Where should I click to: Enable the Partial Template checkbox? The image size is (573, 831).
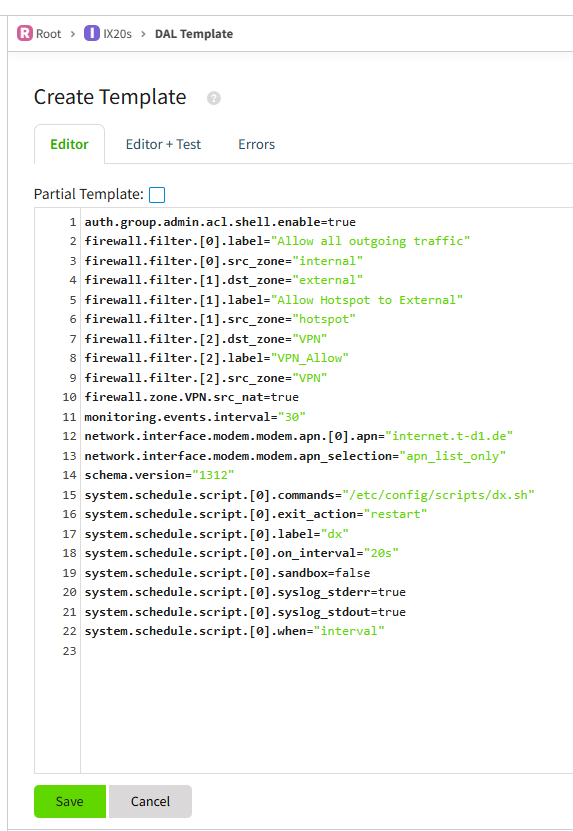click(x=157, y=195)
